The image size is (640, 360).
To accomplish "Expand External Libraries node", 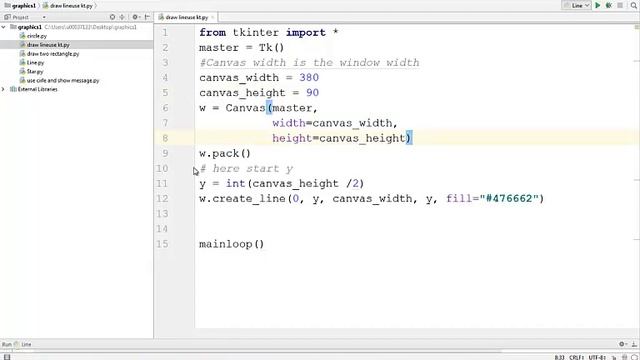I will [4, 89].
